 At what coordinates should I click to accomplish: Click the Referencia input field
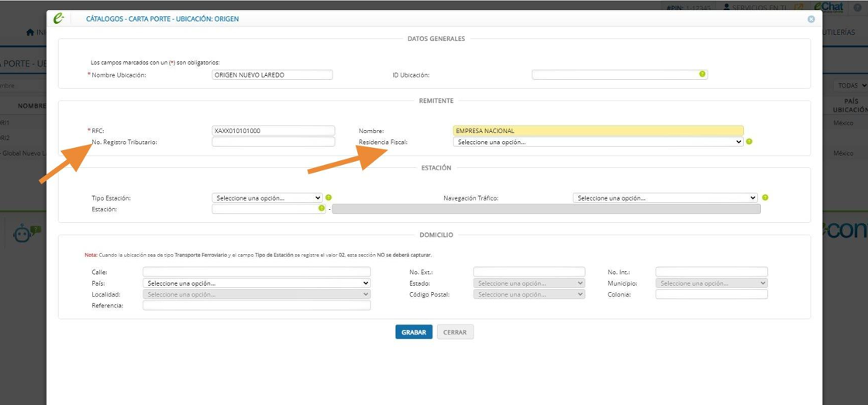pyautogui.click(x=257, y=305)
